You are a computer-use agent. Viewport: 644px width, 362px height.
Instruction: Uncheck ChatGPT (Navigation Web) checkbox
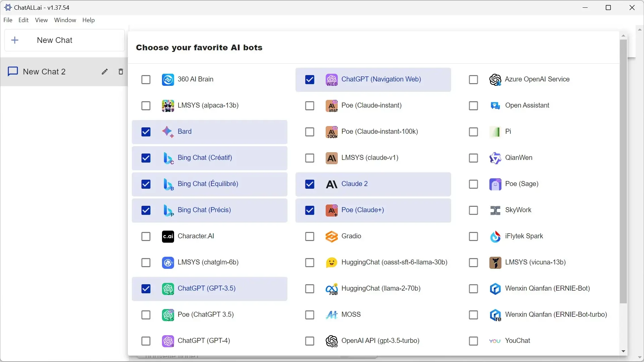click(310, 80)
